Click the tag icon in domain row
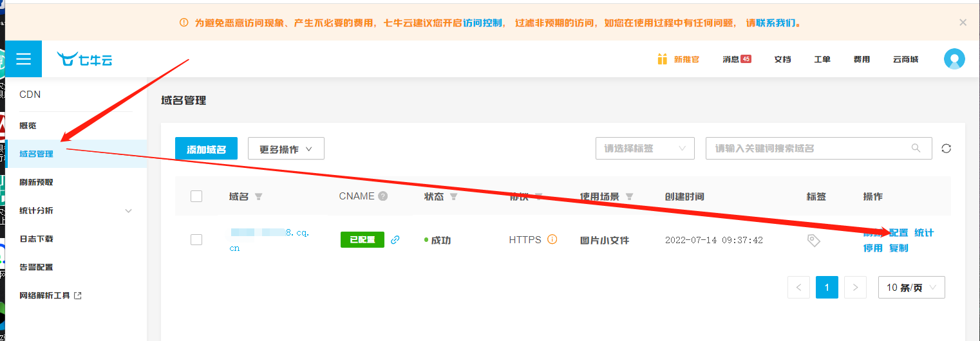The image size is (980, 341). pos(814,240)
